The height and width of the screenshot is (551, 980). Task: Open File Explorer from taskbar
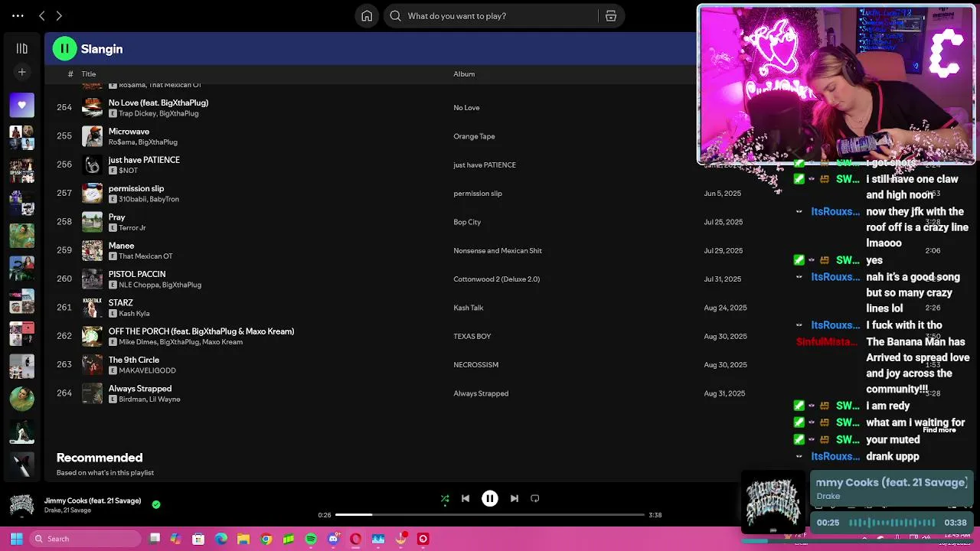pyautogui.click(x=243, y=539)
